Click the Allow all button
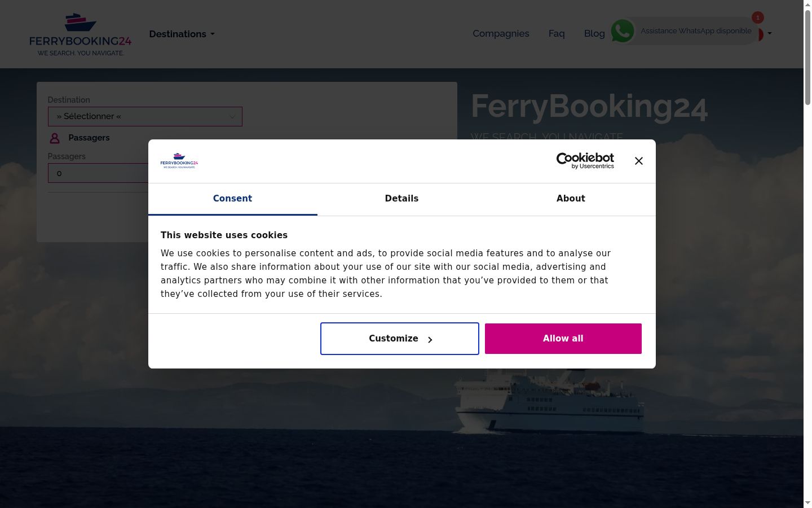812x508 pixels. click(x=563, y=339)
